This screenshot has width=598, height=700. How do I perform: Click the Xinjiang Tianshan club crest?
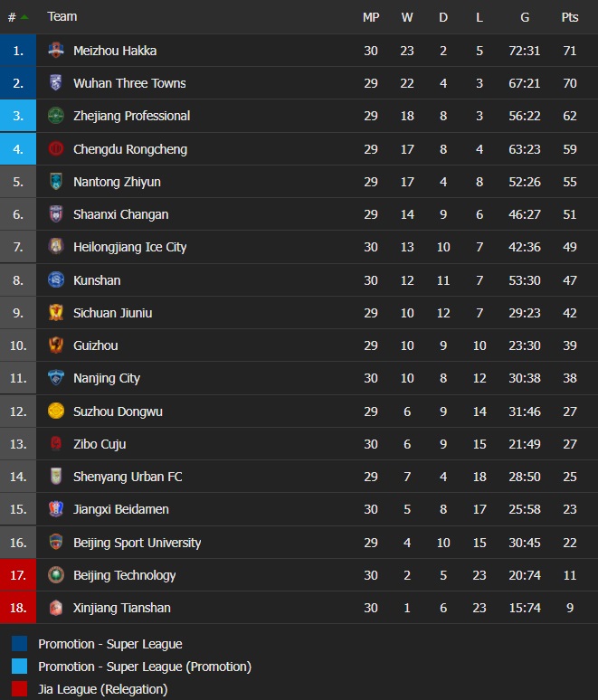56,608
